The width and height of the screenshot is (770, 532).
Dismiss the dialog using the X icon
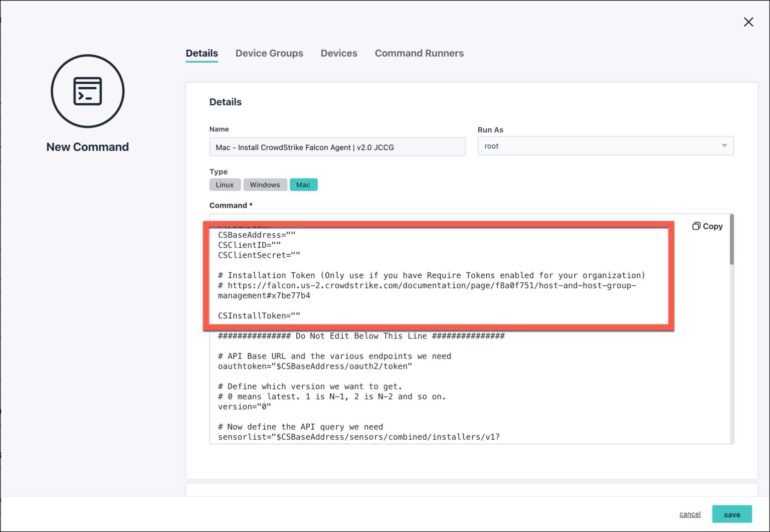coord(748,22)
